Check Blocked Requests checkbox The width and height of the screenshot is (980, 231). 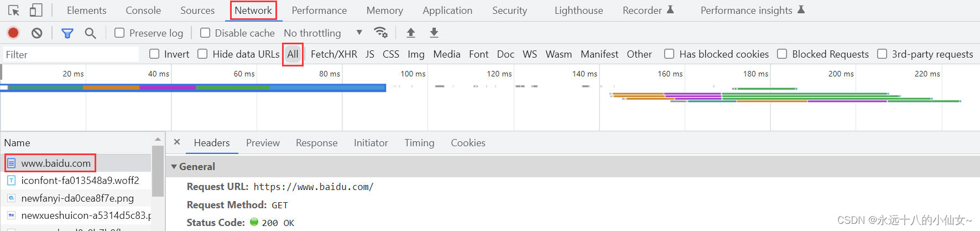click(x=782, y=54)
